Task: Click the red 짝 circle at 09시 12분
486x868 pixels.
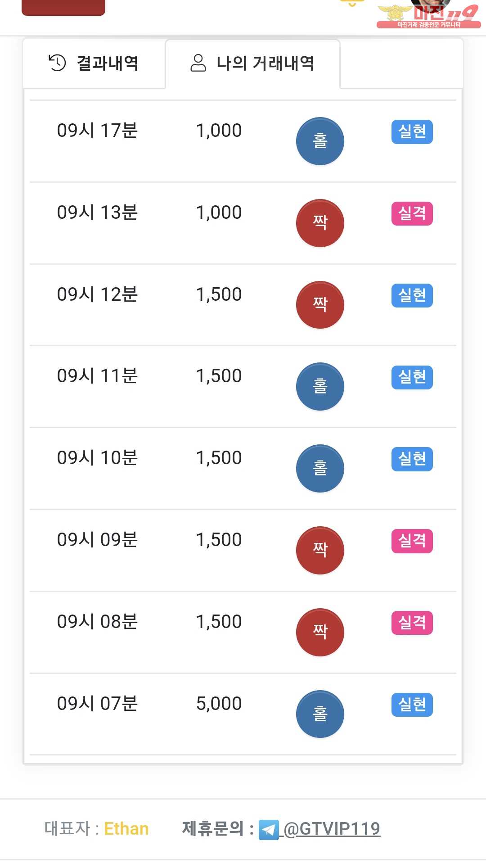Action: (x=320, y=305)
